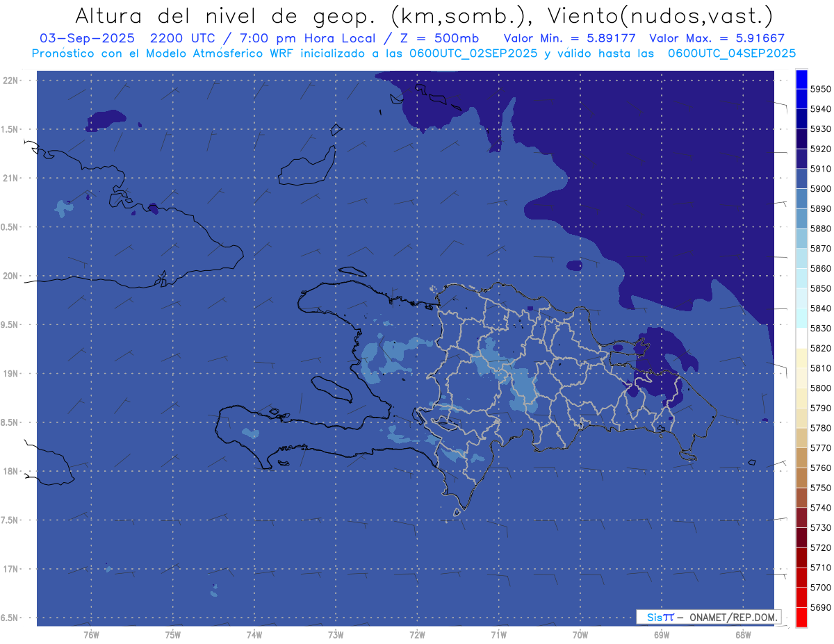Click the color swatch between 5900 and 5910

801,179
